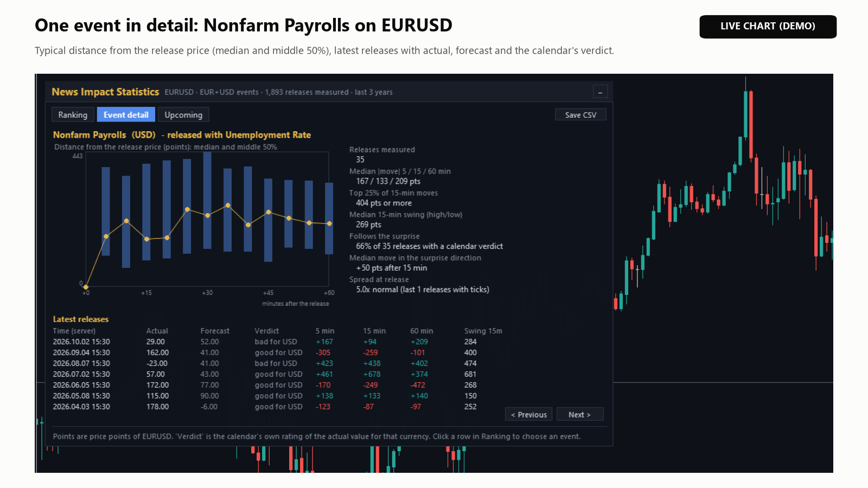Click the 5 min column header
Screen dimensions: 868x488
tap(325, 331)
